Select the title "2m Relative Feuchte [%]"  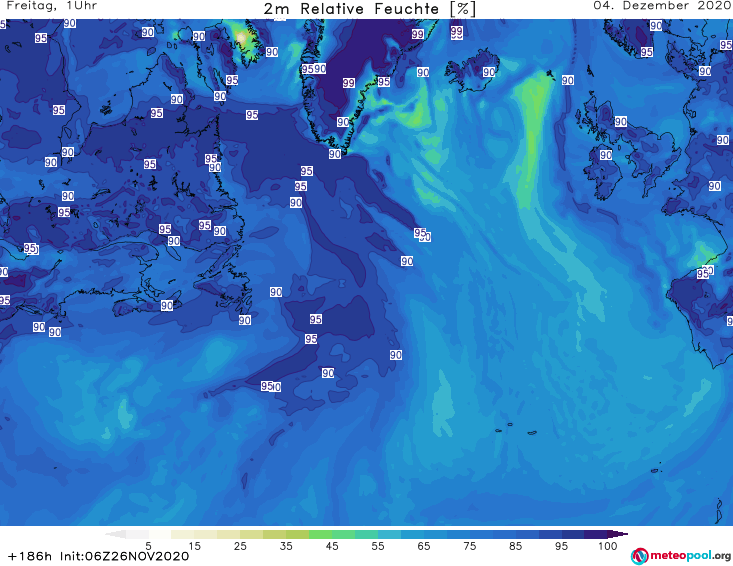370,9
